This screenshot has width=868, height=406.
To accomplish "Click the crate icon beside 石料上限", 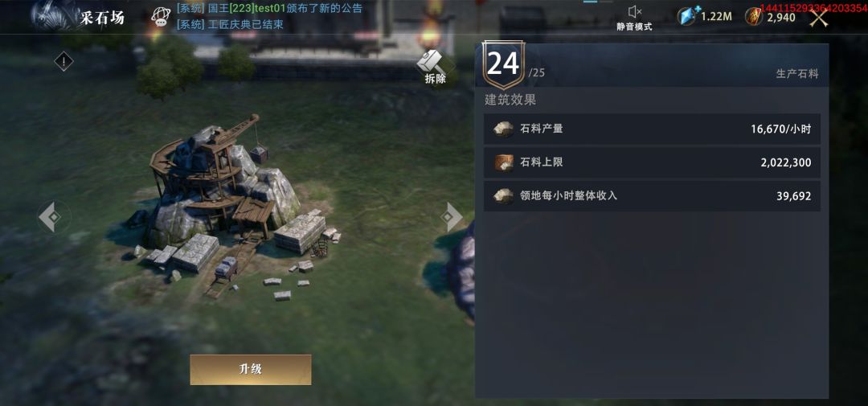I will pos(503,163).
